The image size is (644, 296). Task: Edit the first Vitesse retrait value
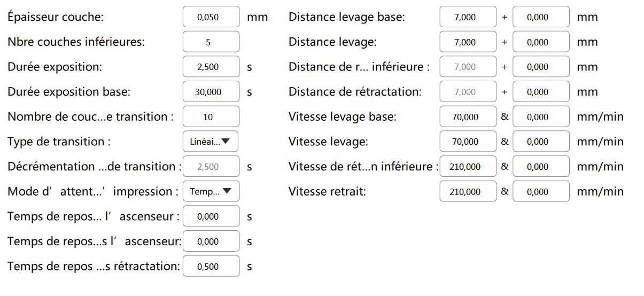[468, 191]
